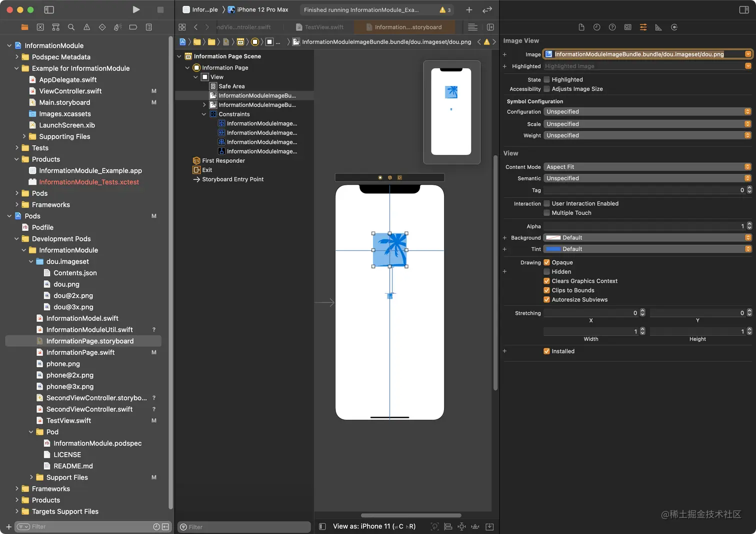This screenshot has height=534, width=756.
Task: Open the Find navigator magnifier icon
Action: pyautogui.click(x=71, y=27)
